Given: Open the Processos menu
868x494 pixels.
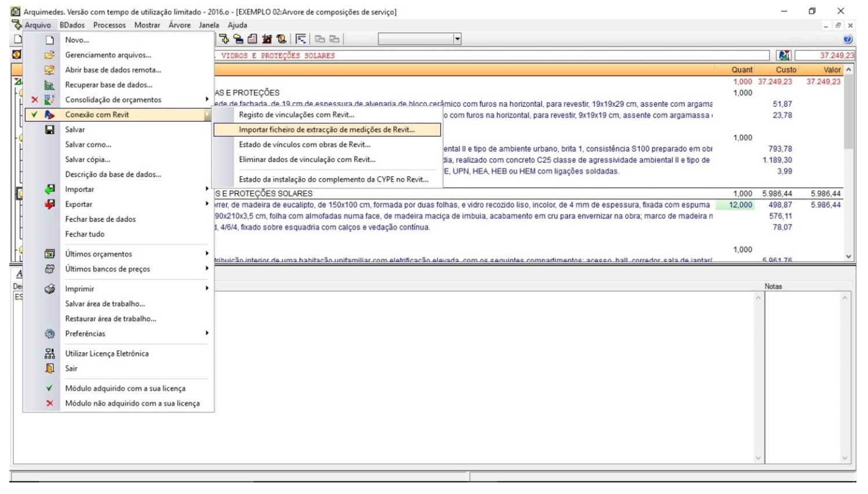Looking at the screenshot, I should [x=110, y=26].
